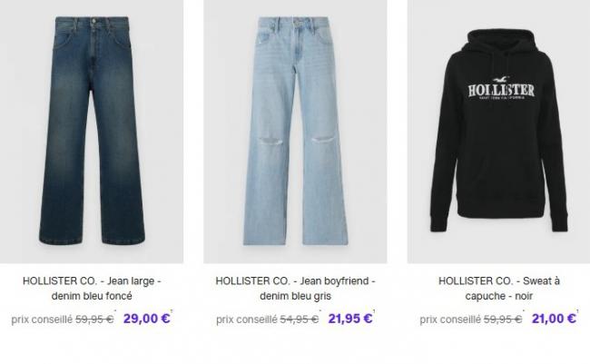
Task: Click the title 'Jean boyfriend - denim bleu gris'
Action: point(295,289)
